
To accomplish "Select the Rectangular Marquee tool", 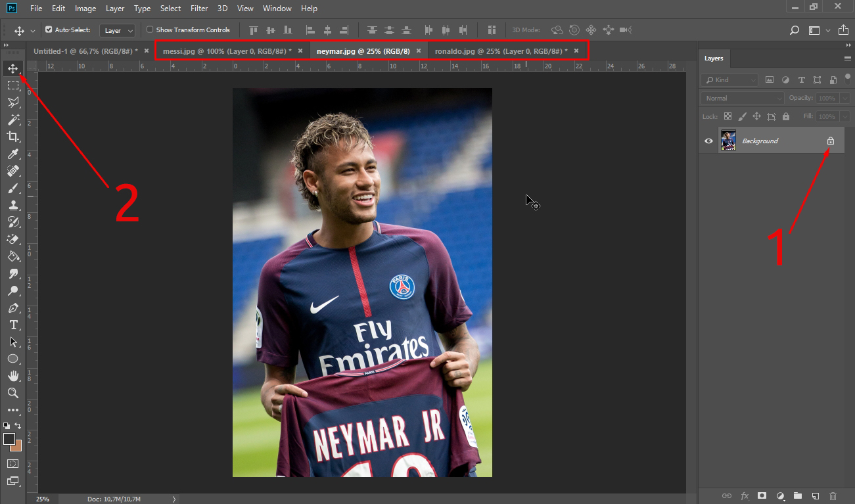I will click(x=12, y=85).
